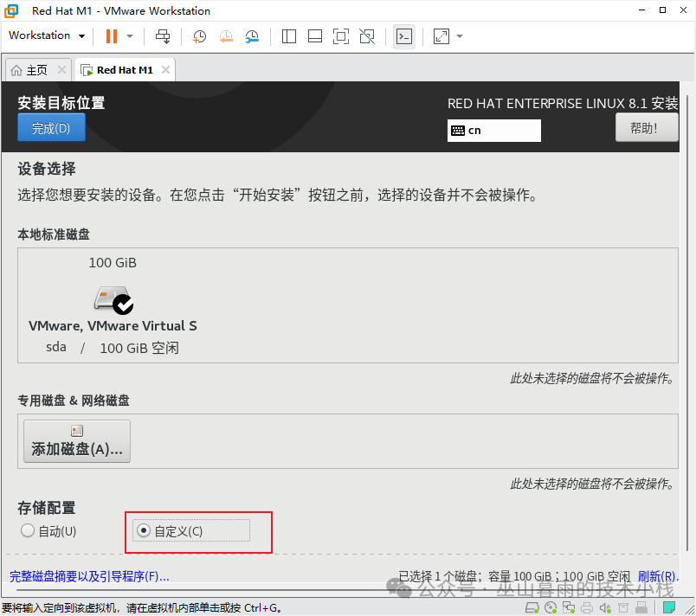Select the 自动(U) storage configuration
Image resolution: width=696 pixels, height=616 pixels.
pos(27,530)
